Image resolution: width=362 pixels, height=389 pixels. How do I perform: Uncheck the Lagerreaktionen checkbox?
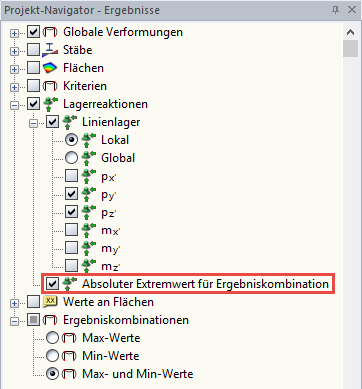[33, 104]
